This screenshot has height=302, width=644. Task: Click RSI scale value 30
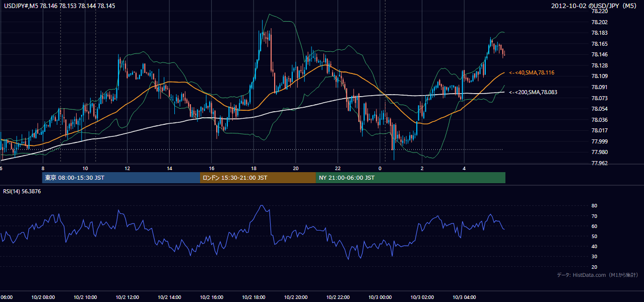click(x=594, y=257)
